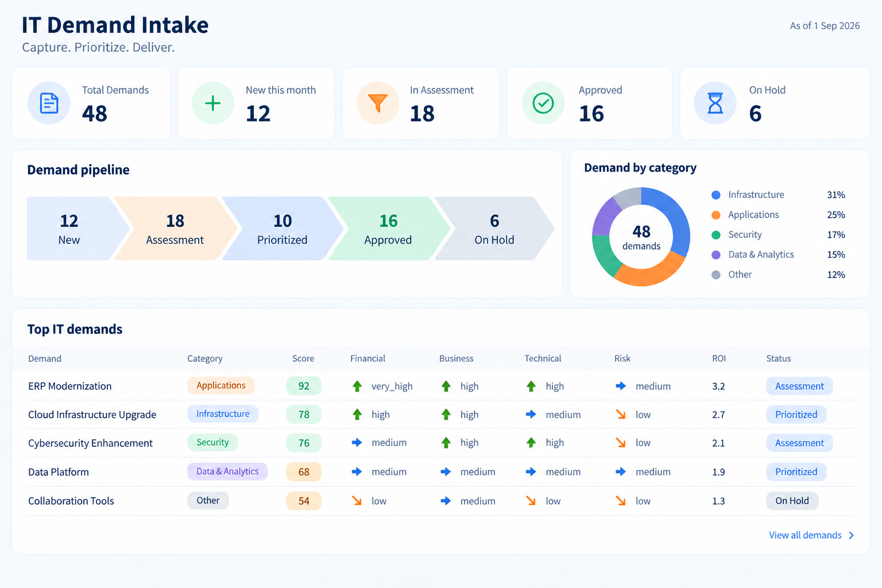Click the Total Demands document icon

point(49,103)
